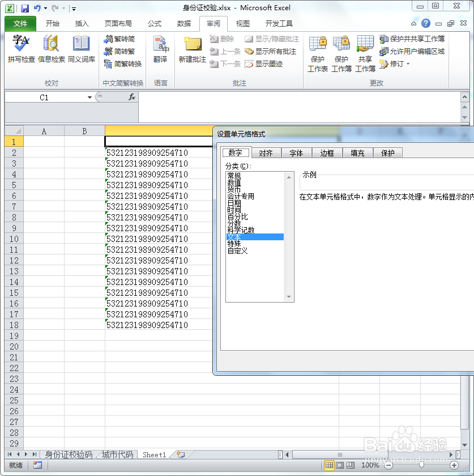Image resolution: width=474 pixels, height=476 pixels.
Task: Click Protect Workbook (保护工作簿)
Action: [341, 54]
